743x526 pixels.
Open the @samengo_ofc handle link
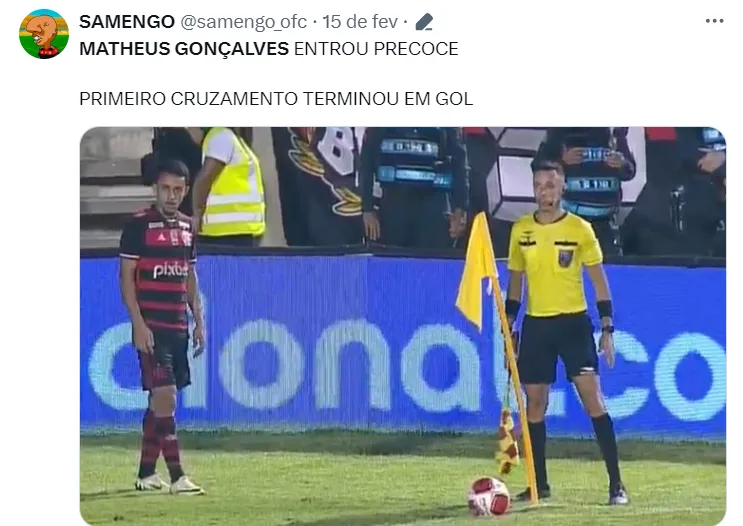(244, 22)
